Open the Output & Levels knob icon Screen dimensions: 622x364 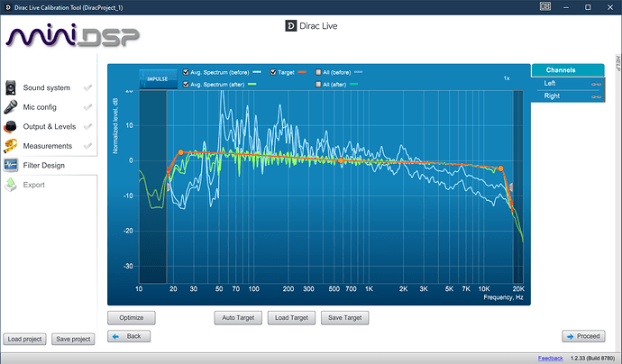[x=11, y=126]
